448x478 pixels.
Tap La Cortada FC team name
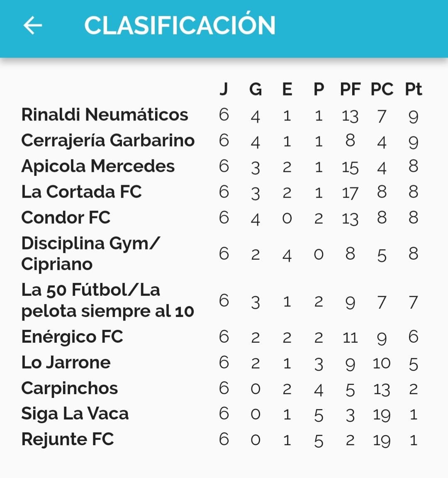coord(81,192)
